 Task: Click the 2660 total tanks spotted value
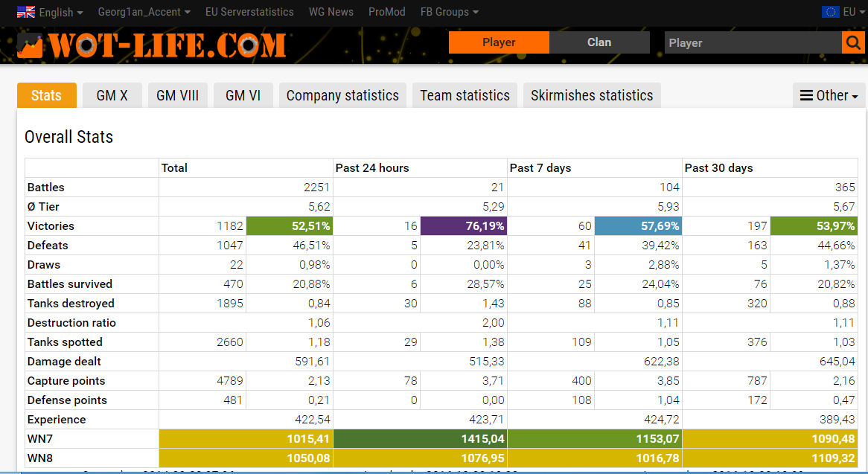(230, 342)
